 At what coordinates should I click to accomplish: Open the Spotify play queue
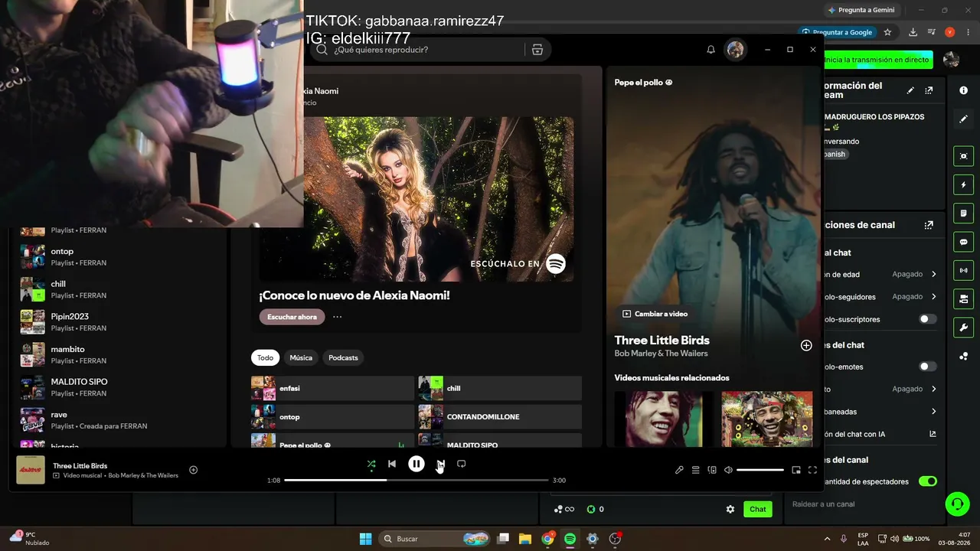coord(696,470)
